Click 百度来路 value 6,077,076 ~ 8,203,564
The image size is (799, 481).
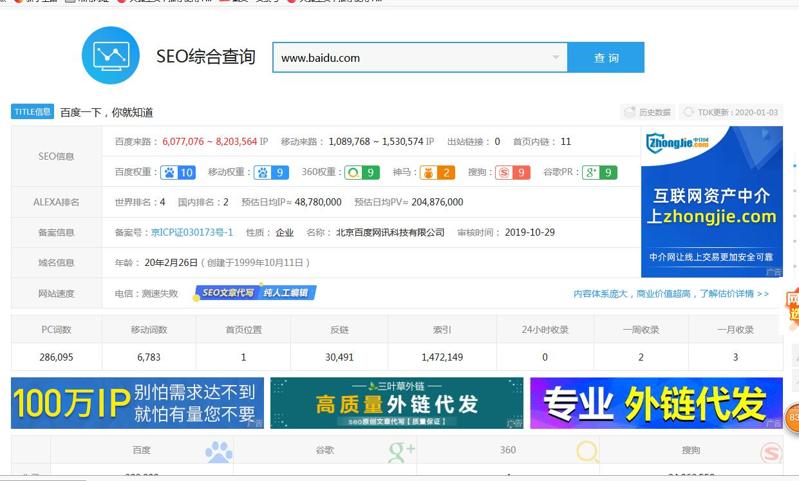click(x=209, y=142)
